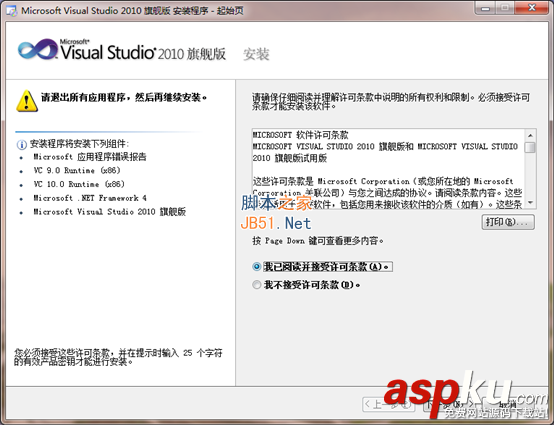Select 我不接受许可条款 radio button
The width and height of the screenshot is (554, 425).
(x=257, y=285)
